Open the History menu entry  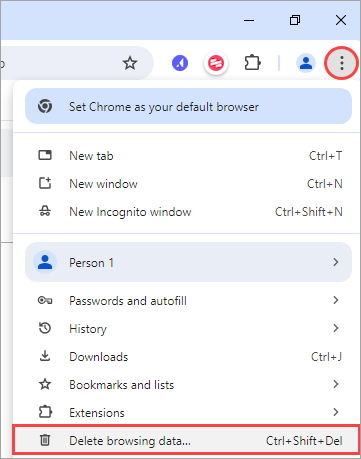point(188,329)
